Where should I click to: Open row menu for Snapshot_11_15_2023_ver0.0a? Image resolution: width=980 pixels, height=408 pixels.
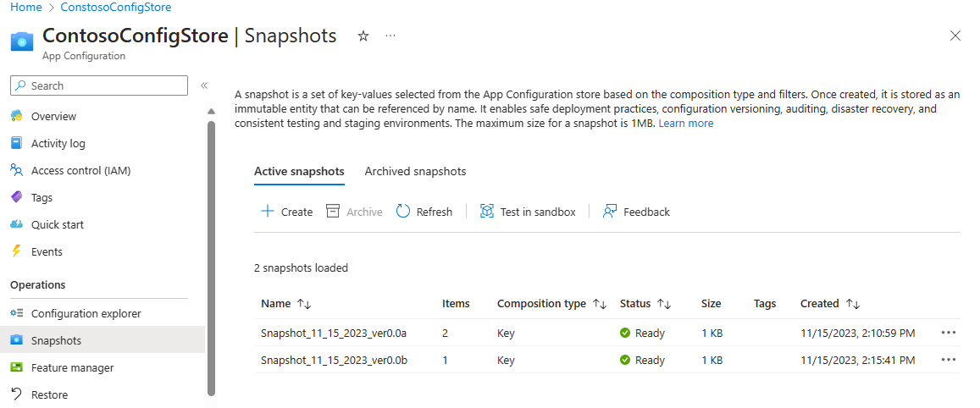[x=948, y=333]
